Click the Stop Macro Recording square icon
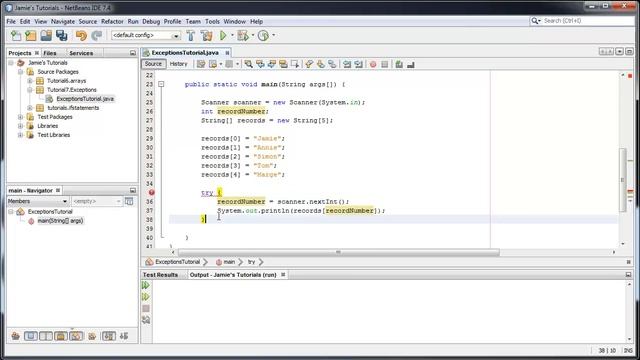 point(384,64)
